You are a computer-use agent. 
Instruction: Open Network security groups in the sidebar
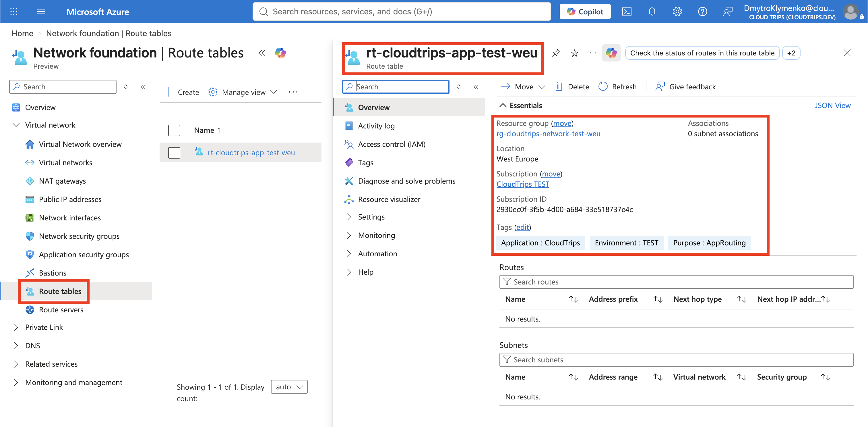80,236
